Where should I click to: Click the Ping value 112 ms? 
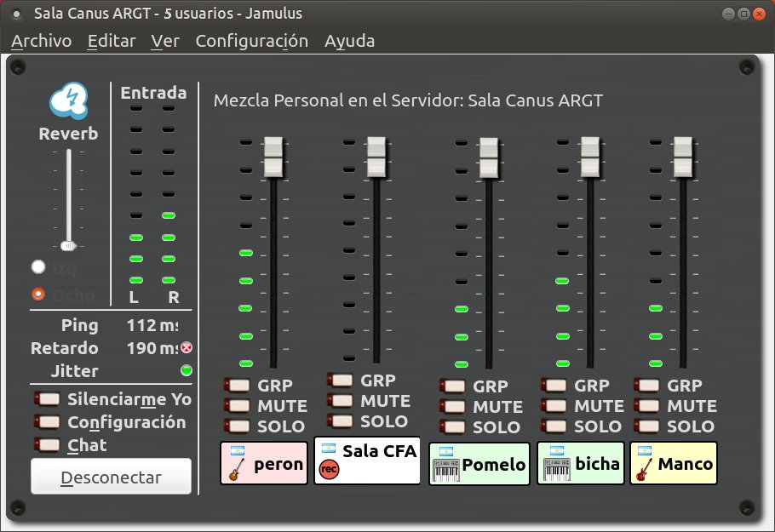[x=152, y=325]
